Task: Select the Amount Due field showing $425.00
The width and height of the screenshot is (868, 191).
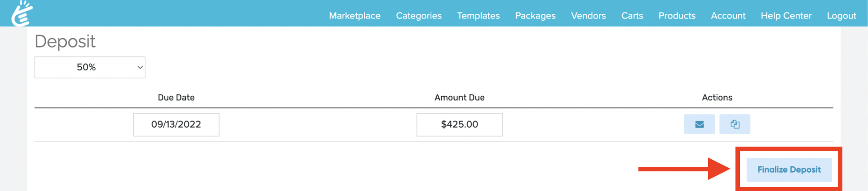Action: pyautogui.click(x=459, y=125)
